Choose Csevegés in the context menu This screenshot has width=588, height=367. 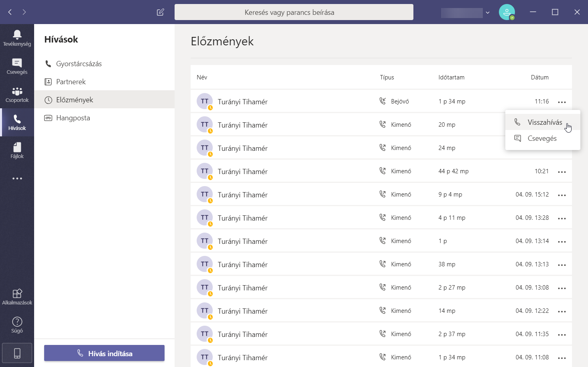[x=542, y=138]
